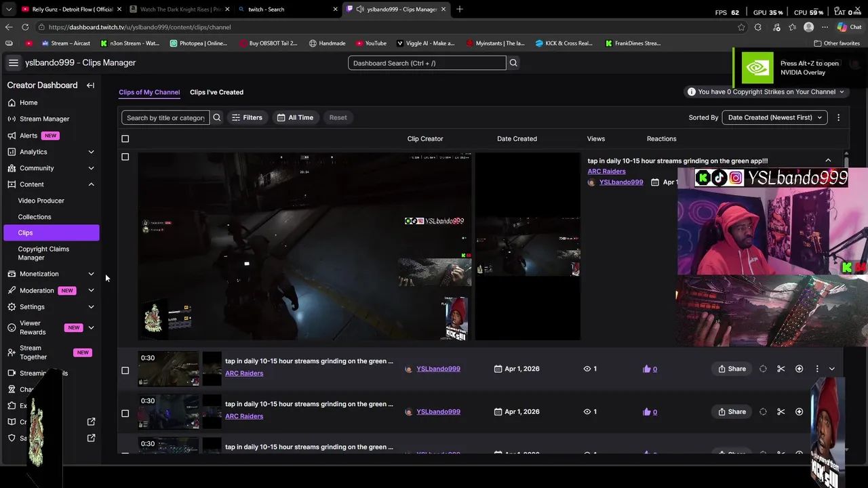Open ARC Raiders link in expanded clip details
The height and width of the screenshot is (488, 868).
pos(606,171)
